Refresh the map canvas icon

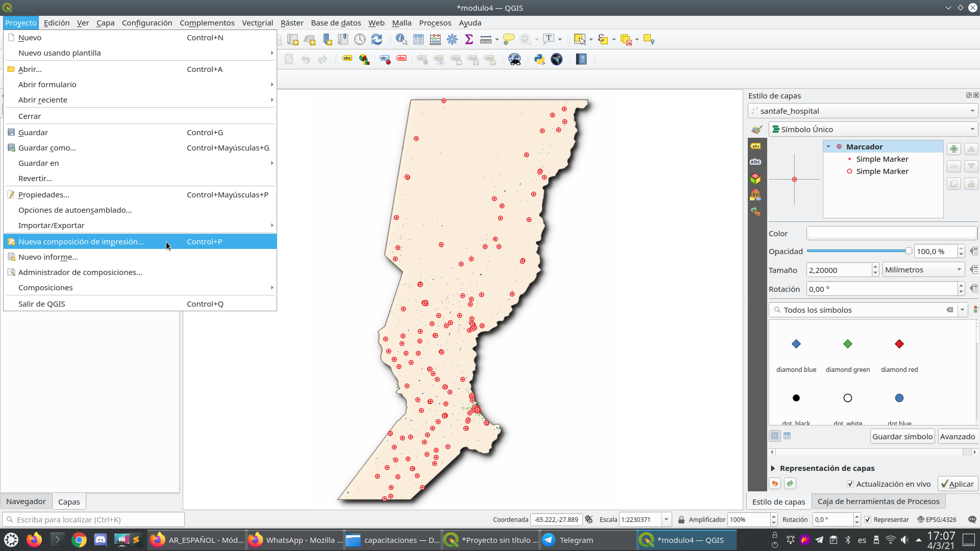[377, 39]
